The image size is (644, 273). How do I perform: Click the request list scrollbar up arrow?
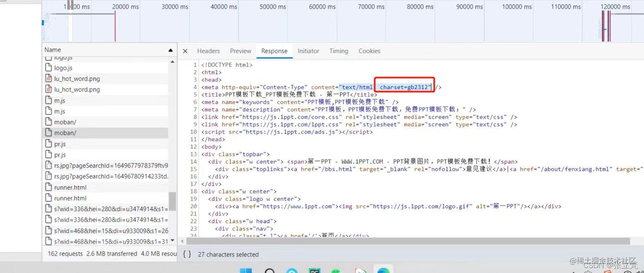[x=172, y=62]
